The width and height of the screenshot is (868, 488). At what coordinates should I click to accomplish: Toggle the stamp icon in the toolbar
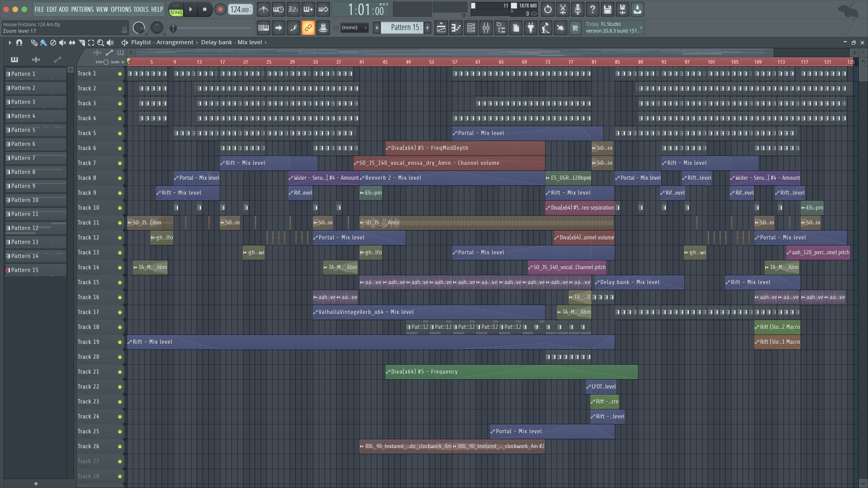[323, 28]
